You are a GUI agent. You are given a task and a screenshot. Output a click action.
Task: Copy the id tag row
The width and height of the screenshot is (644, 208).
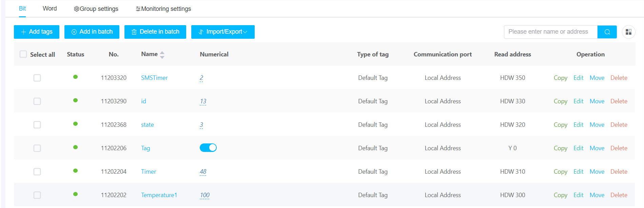560,101
